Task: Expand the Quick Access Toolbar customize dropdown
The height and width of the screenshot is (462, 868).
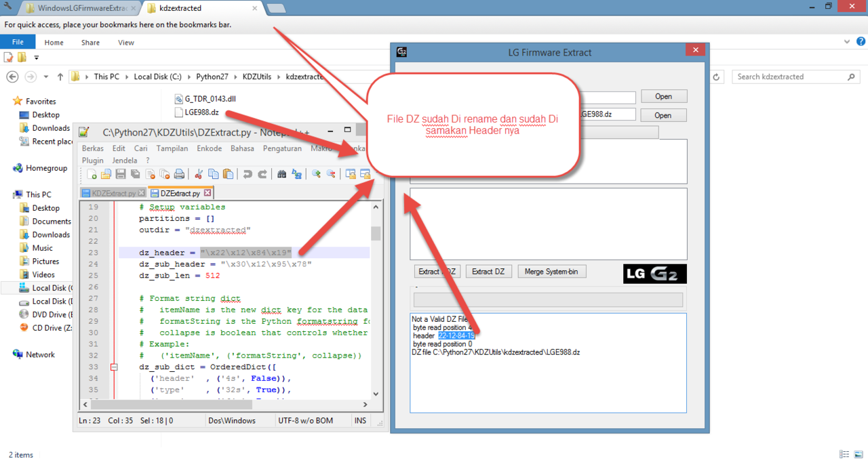Action: (x=37, y=58)
